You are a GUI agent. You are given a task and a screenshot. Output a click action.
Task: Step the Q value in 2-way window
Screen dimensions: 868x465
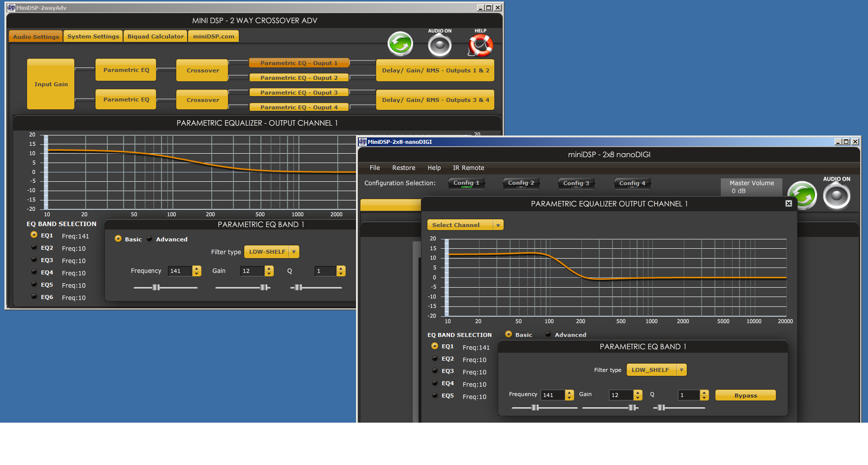coord(341,271)
